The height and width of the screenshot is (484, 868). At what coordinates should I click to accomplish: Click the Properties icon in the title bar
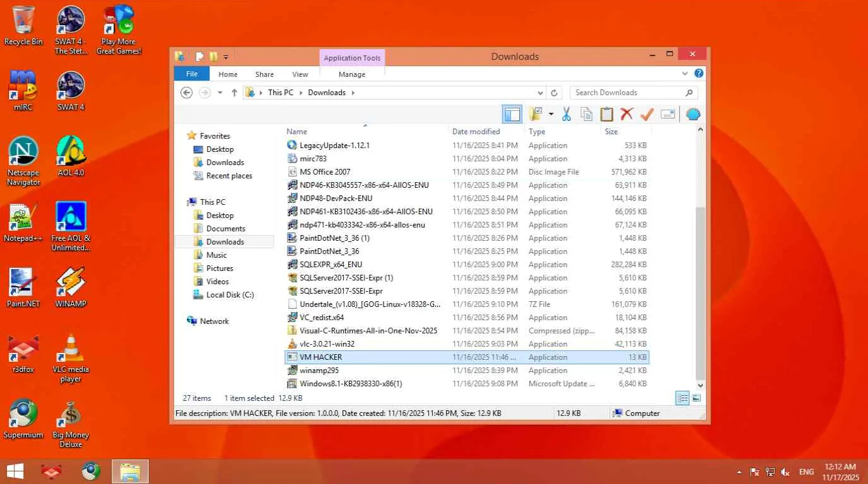[200, 57]
